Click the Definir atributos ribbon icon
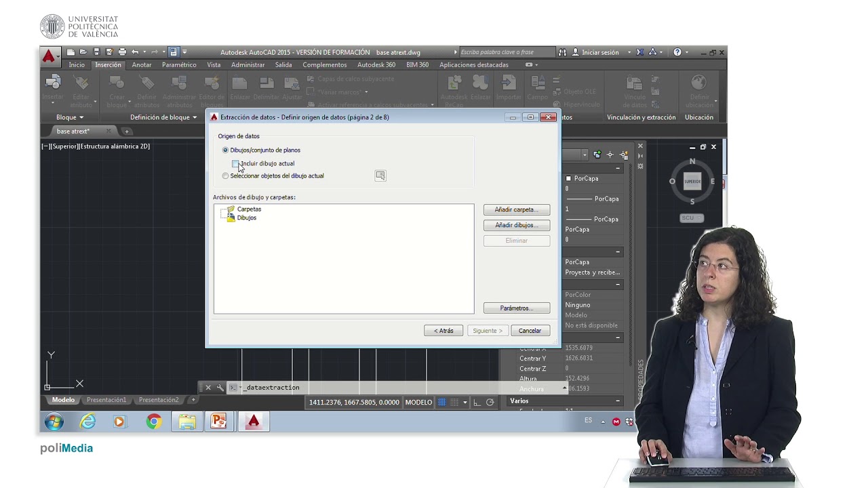 [146, 83]
